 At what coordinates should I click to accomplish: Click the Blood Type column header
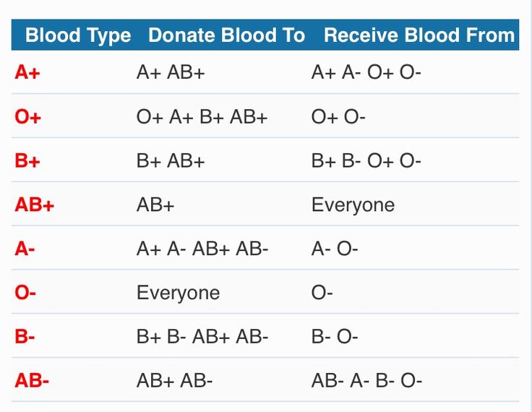[x=78, y=35]
